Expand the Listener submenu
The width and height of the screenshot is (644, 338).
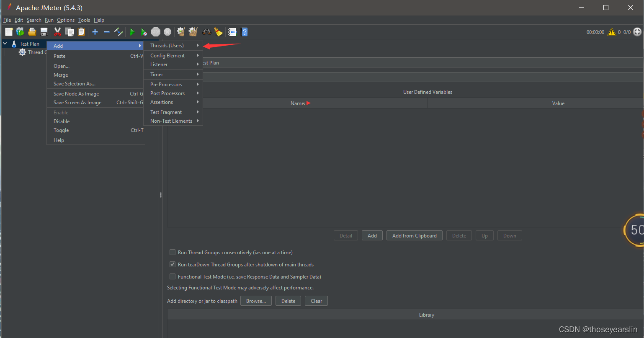point(173,65)
